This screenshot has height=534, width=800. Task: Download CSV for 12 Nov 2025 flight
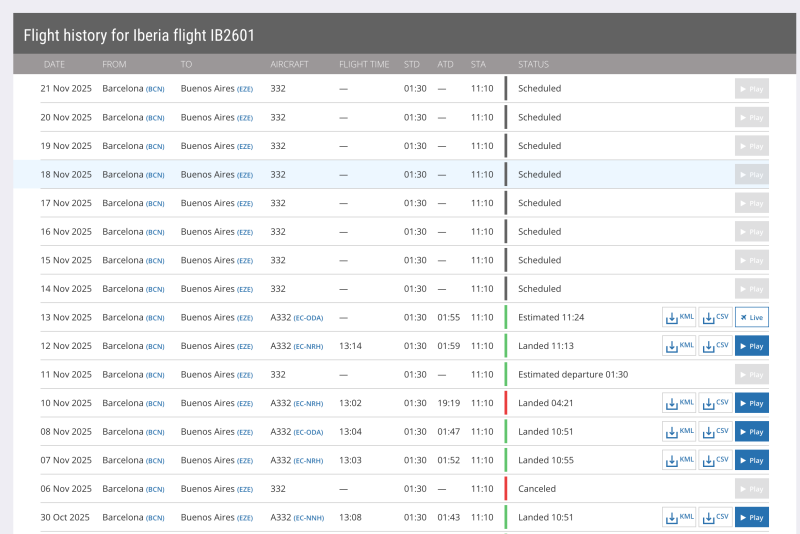(714, 346)
